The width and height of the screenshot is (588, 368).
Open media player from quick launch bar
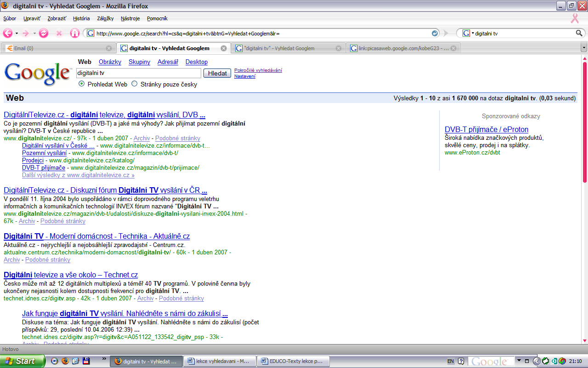(55, 361)
